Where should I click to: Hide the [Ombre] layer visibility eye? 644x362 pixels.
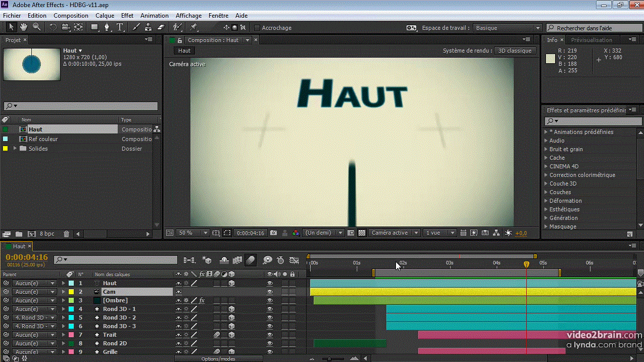pyautogui.click(x=270, y=300)
